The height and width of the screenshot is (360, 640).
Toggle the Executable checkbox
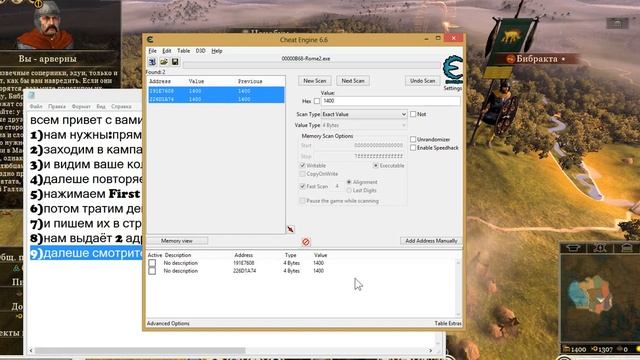pyautogui.click(x=376, y=166)
